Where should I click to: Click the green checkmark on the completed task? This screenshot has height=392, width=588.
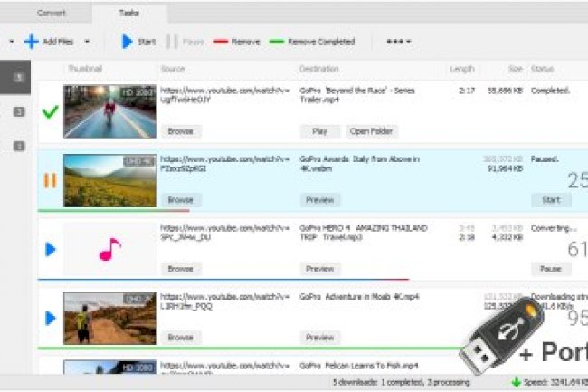click(50, 111)
